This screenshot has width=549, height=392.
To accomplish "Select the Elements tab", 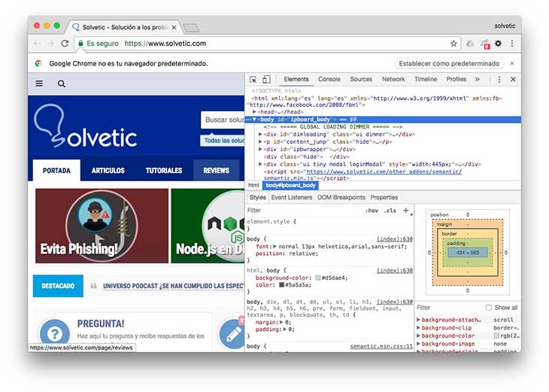I will pyautogui.click(x=296, y=79).
